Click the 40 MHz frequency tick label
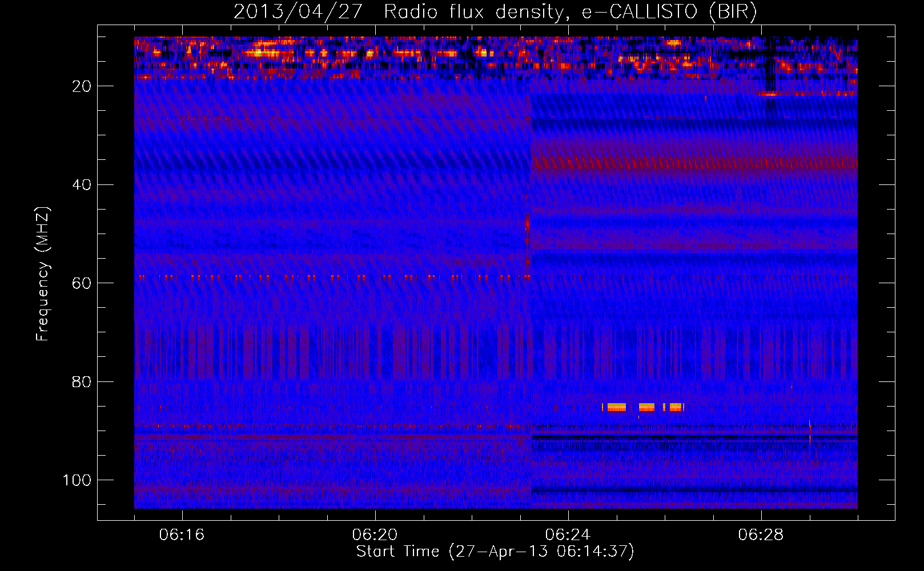Screen dimensions: 924x571 [82, 185]
